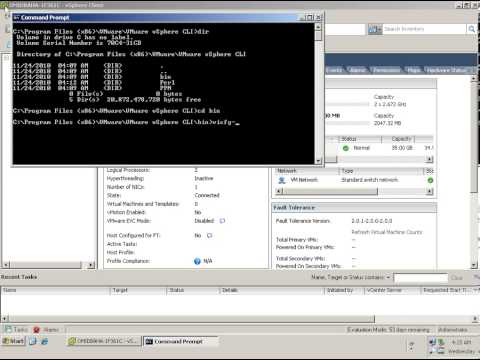Click the system tray clock

click(x=462, y=342)
